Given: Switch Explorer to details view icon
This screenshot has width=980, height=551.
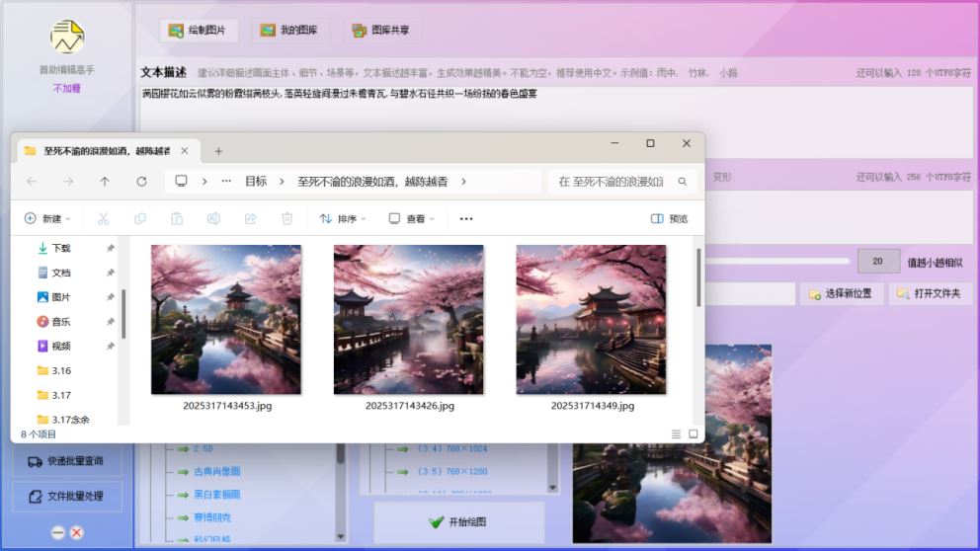Looking at the screenshot, I should pyautogui.click(x=677, y=433).
